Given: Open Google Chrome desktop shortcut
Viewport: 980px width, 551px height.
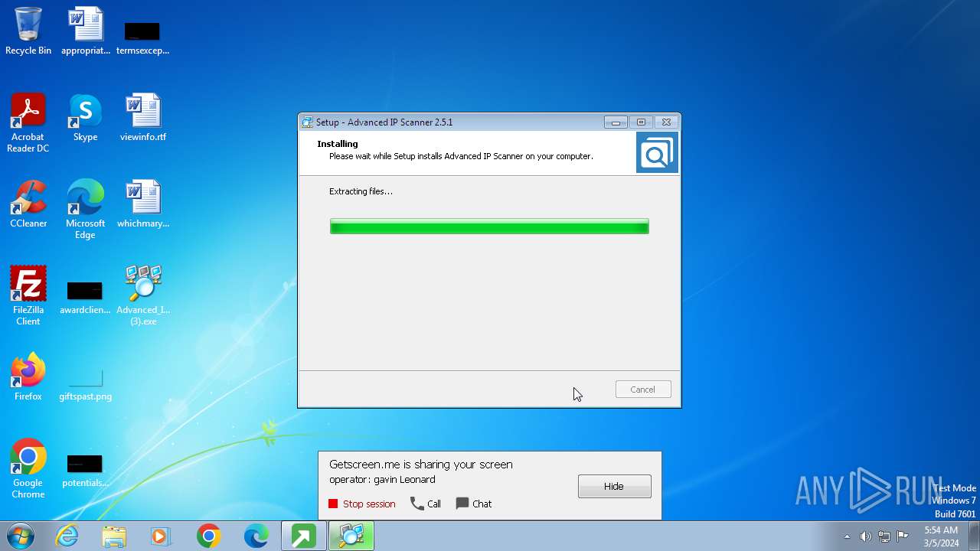Looking at the screenshot, I should point(28,468).
